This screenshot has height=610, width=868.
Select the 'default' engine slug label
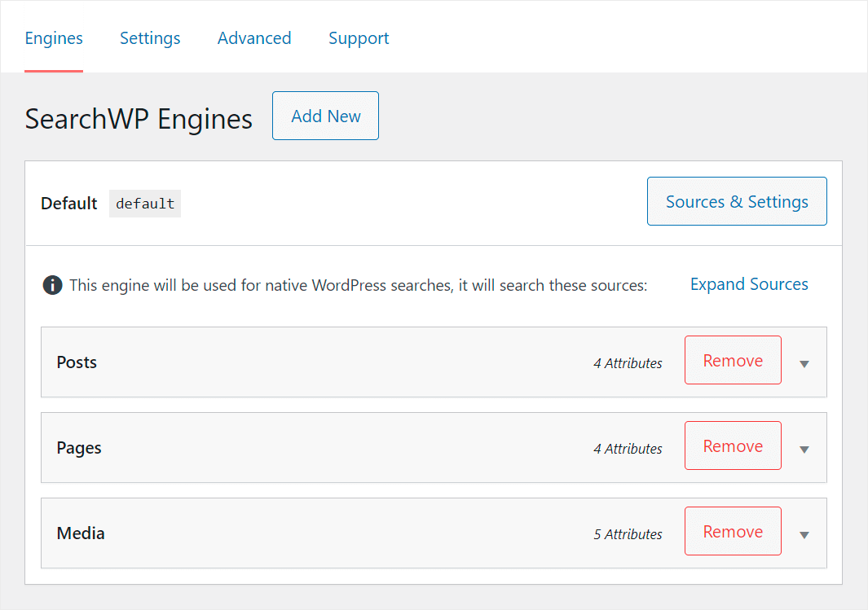(x=145, y=204)
